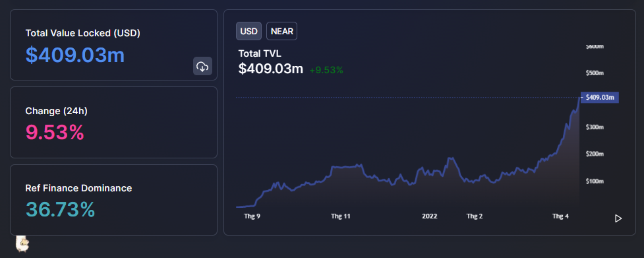Switch chart denomination to NEAR

click(x=281, y=31)
